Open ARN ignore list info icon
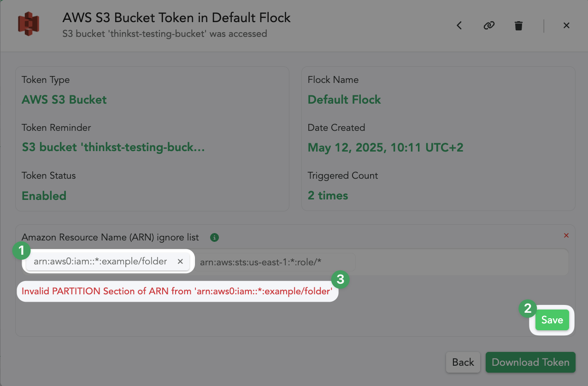 (x=214, y=238)
